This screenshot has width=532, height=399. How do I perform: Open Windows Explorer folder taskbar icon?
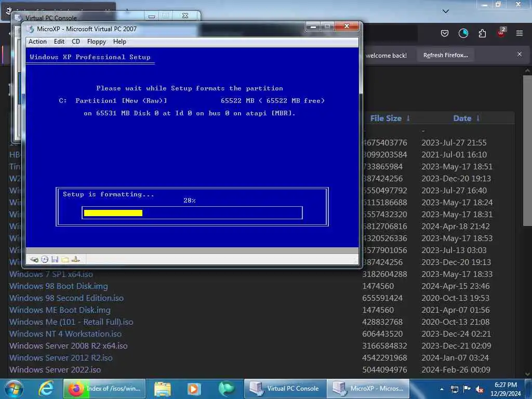coord(163,389)
